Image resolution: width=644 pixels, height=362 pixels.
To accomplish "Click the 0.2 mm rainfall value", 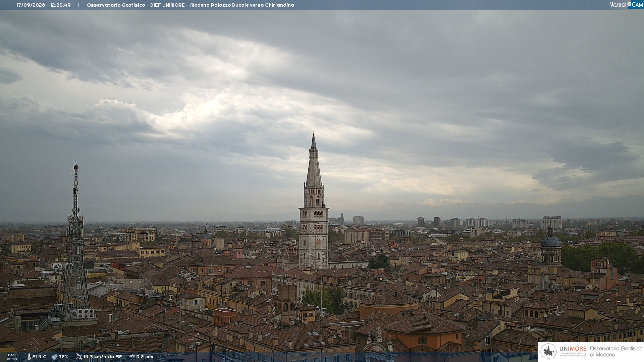I will [145, 357].
